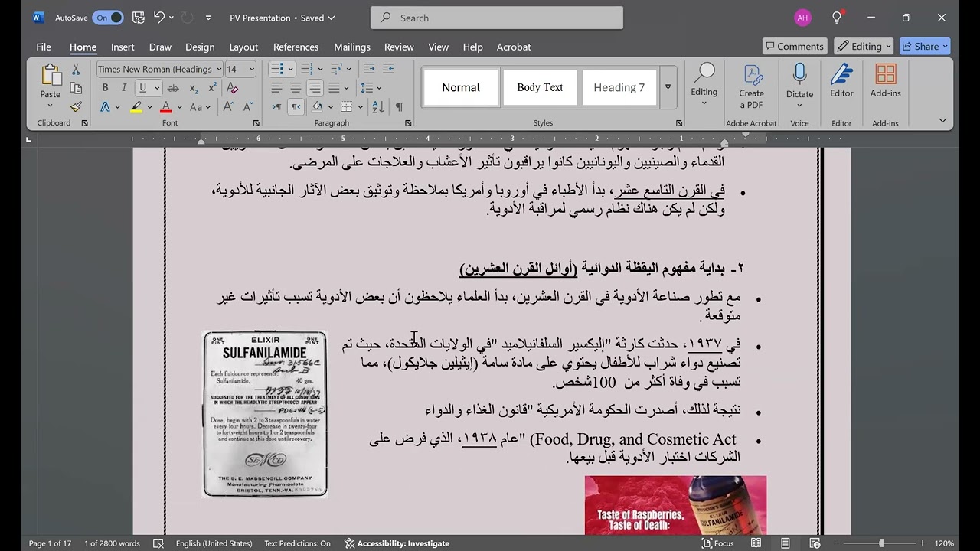Open Editing mode dropdown near Share

pos(864,46)
